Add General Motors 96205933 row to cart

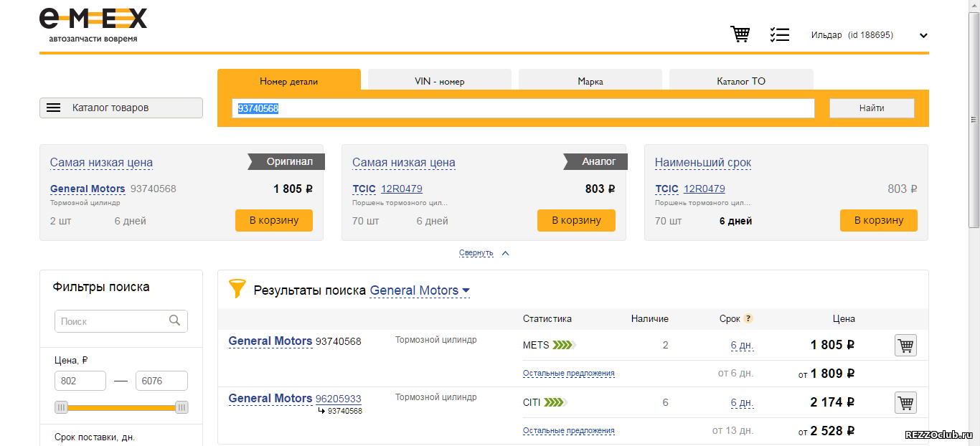point(905,403)
